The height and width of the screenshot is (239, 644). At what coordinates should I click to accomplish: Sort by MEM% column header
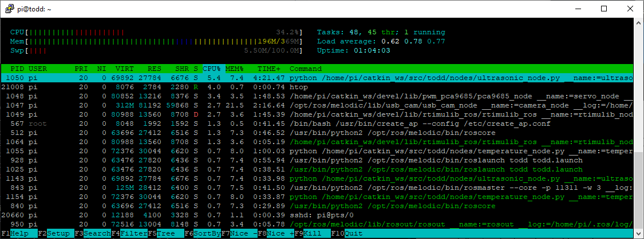click(x=235, y=69)
